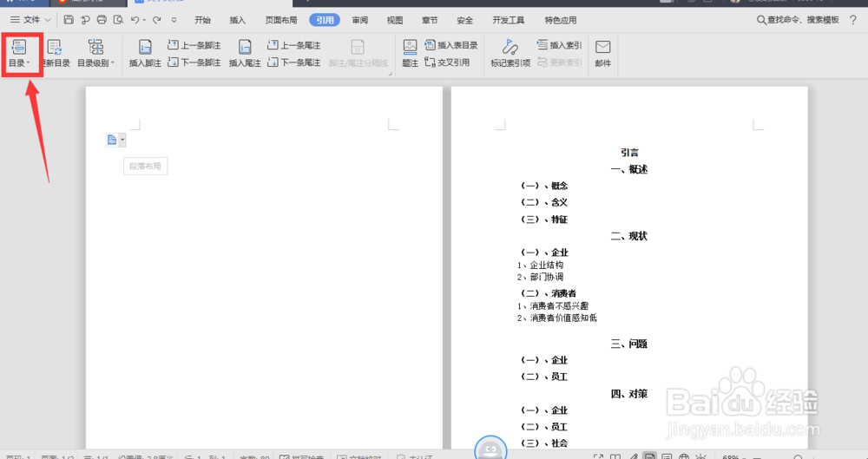The image size is (868, 459).
Task: Click the line (三)、特征
Action: [x=544, y=220]
